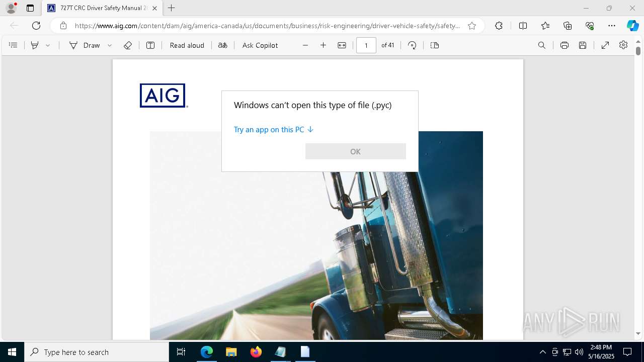
Task: Open Microsoft Edge from taskbar
Action: 207,352
